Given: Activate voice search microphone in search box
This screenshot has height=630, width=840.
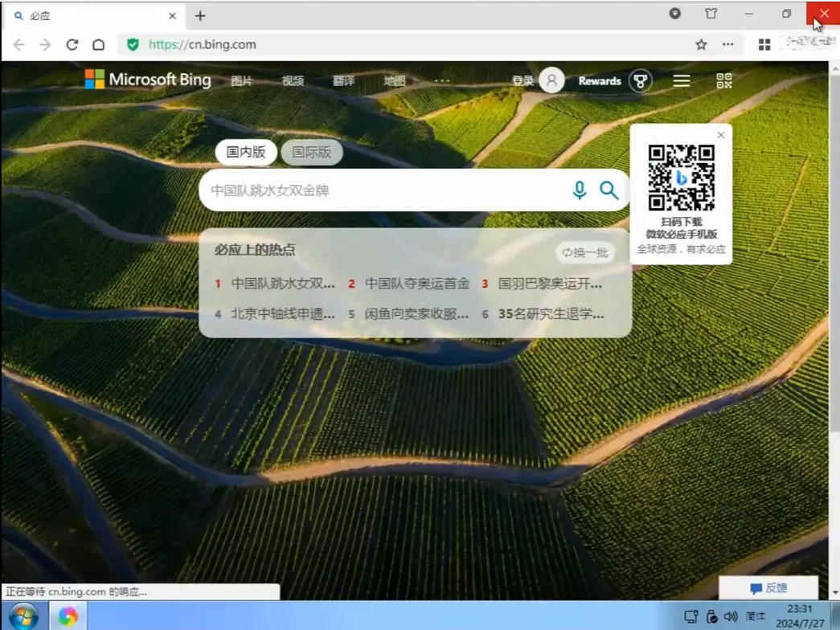Looking at the screenshot, I should click(579, 190).
